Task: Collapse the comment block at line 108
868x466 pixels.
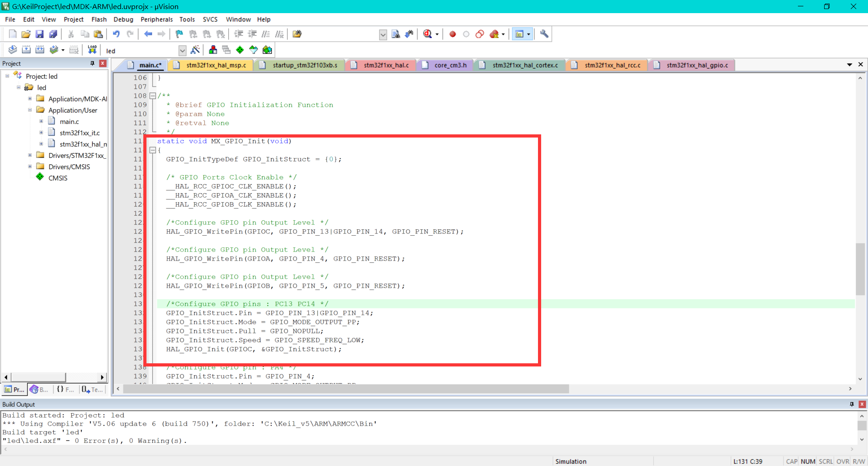Action: coord(153,95)
